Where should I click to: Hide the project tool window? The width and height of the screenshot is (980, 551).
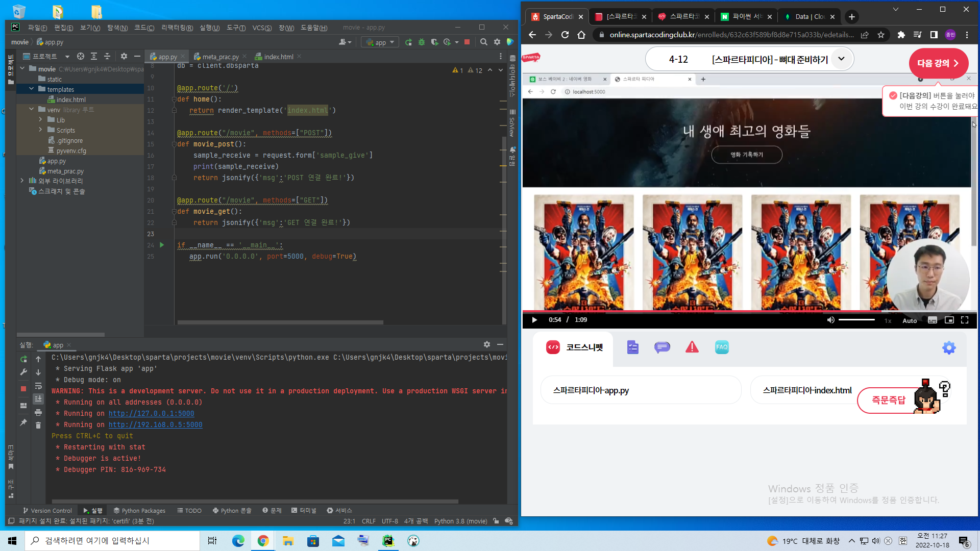pyautogui.click(x=137, y=56)
